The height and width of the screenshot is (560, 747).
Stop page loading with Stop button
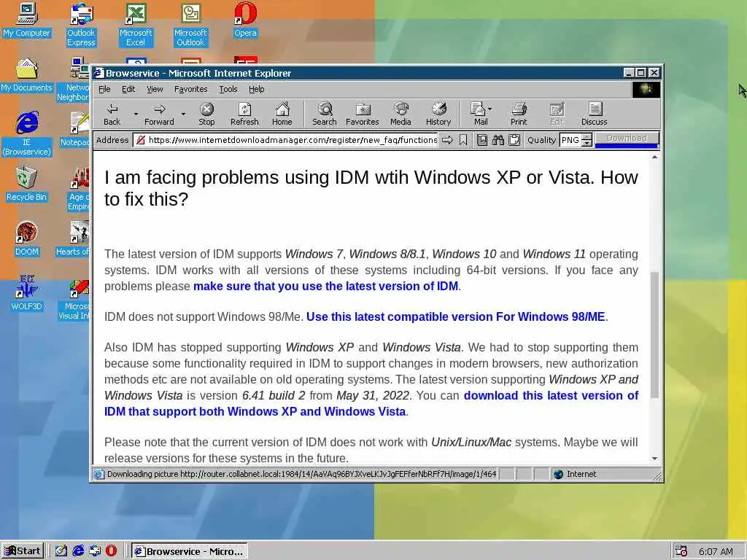tap(206, 114)
